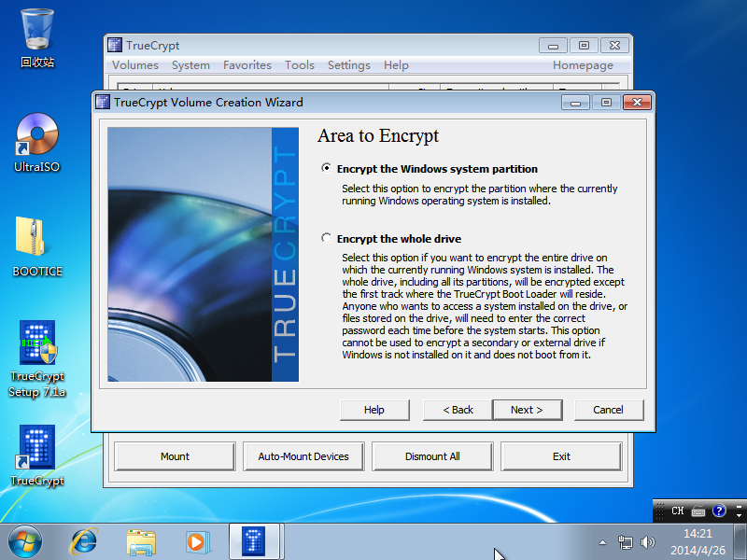Click the TrueCrypt taskbar button
Image resolution: width=747 pixels, height=560 pixels.
253,541
